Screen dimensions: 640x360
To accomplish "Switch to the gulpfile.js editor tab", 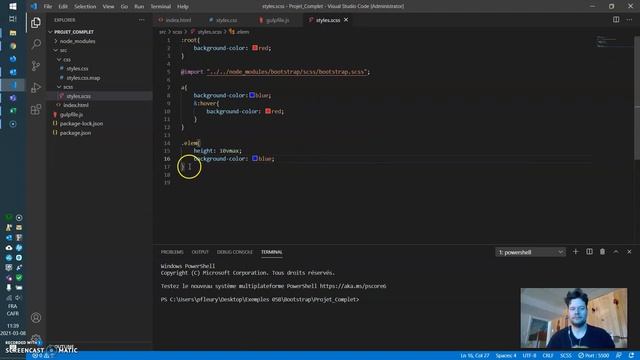I will coord(278,20).
